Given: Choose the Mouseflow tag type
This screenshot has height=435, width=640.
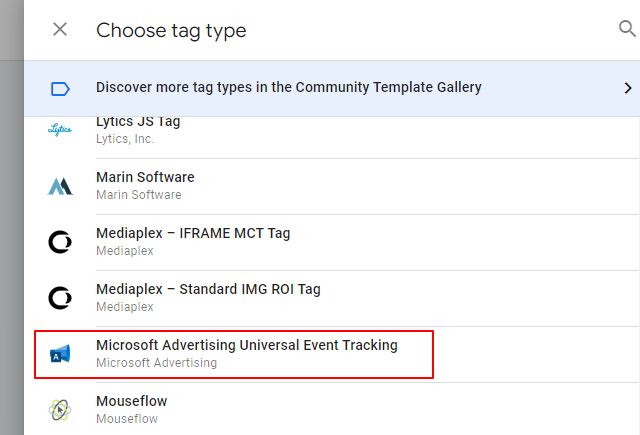Looking at the screenshot, I should tap(131, 402).
